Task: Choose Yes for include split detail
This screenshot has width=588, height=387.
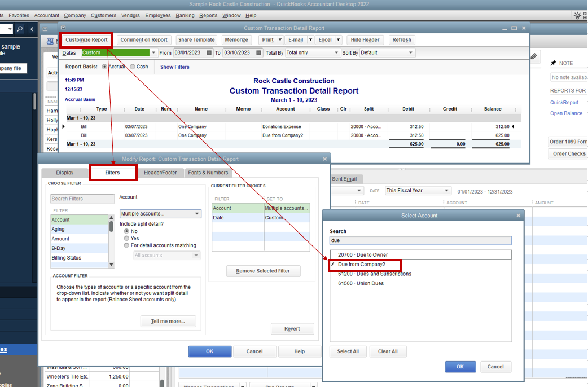Action: tap(126, 239)
